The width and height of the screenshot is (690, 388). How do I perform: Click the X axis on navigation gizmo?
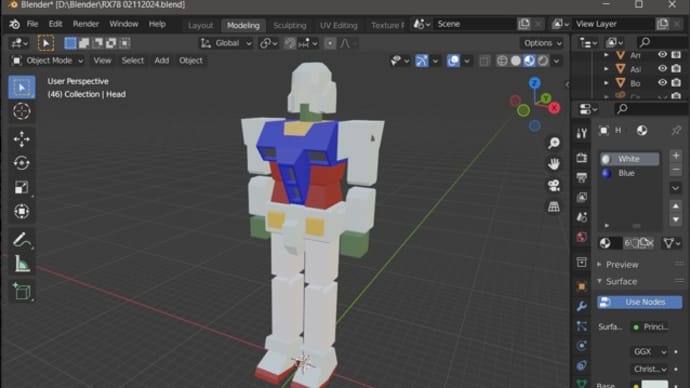click(x=554, y=108)
